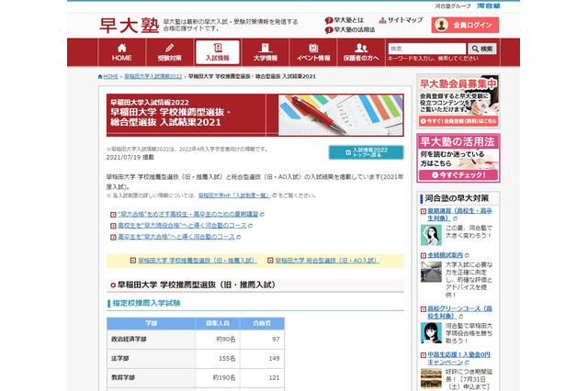Click the 早稲田大学入試情報2022 breadcrumb link
The height and width of the screenshot is (391, 588).
coord(153,76)
